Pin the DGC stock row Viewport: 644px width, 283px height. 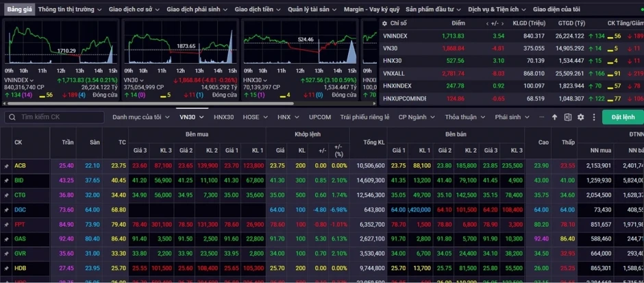click(6, 210)
